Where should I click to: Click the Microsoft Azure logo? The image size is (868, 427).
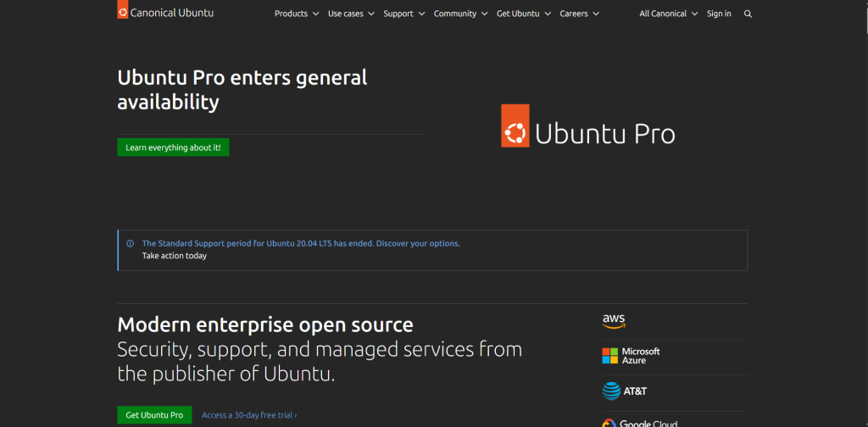pyautogui.click(x=631, y=356)
